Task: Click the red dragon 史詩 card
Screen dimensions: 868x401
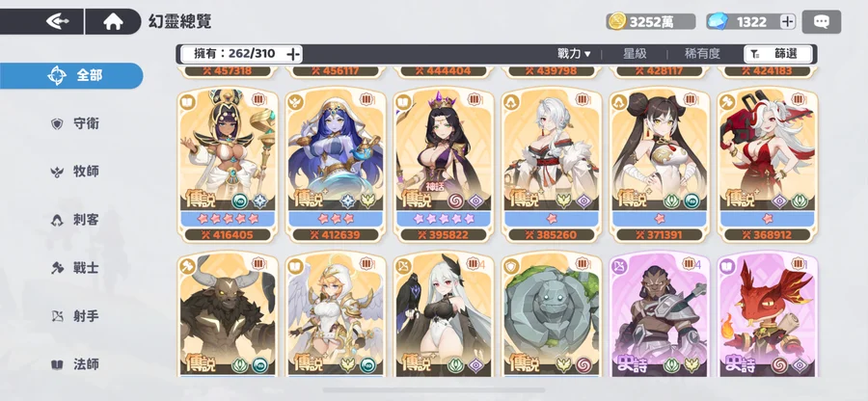Action: (768, 315)
